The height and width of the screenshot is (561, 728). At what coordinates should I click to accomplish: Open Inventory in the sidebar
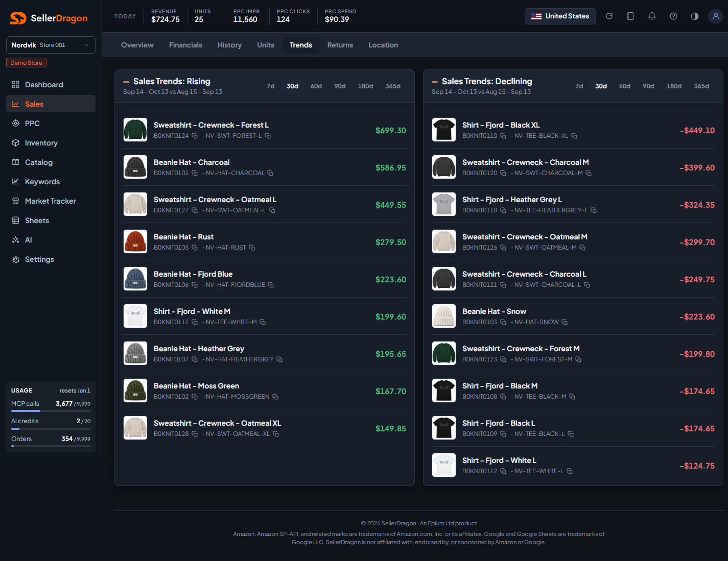51,143
